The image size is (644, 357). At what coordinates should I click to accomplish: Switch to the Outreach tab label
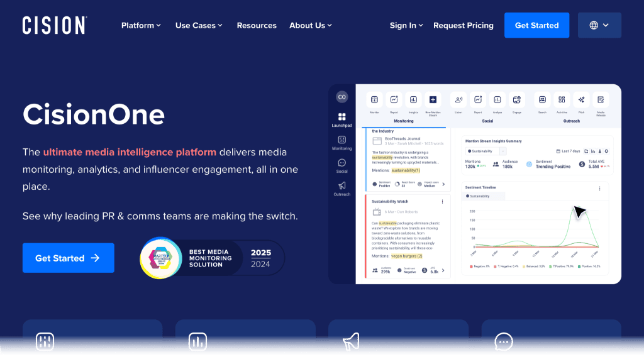pos(571,121)
